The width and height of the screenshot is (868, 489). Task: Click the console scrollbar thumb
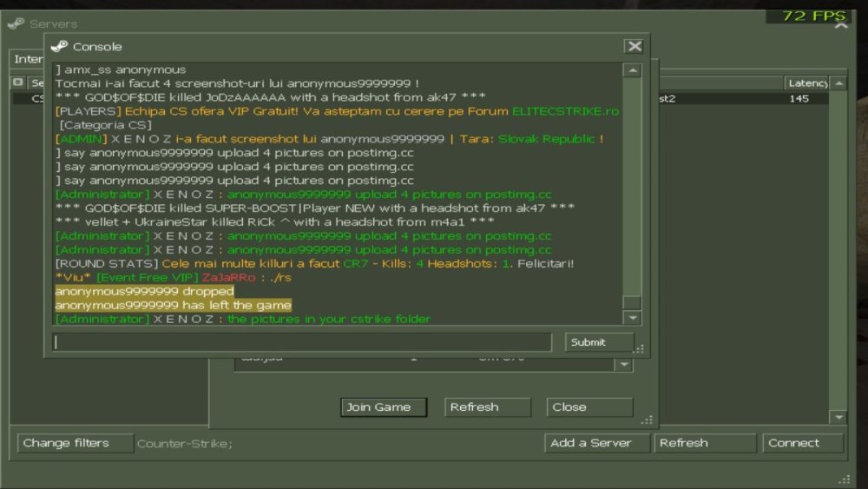(632, 303)
